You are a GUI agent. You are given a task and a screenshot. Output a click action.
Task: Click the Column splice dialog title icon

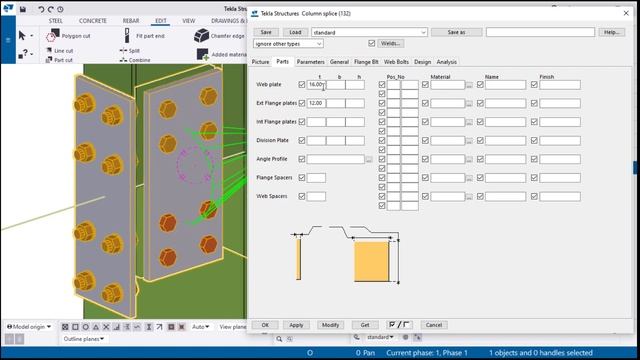click(x=255, y=13)
